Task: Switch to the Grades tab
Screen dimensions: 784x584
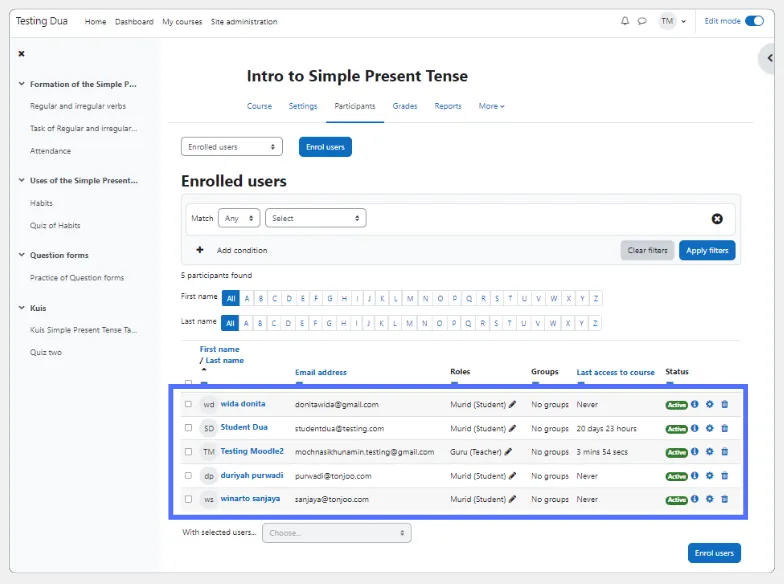Action: 405,106
